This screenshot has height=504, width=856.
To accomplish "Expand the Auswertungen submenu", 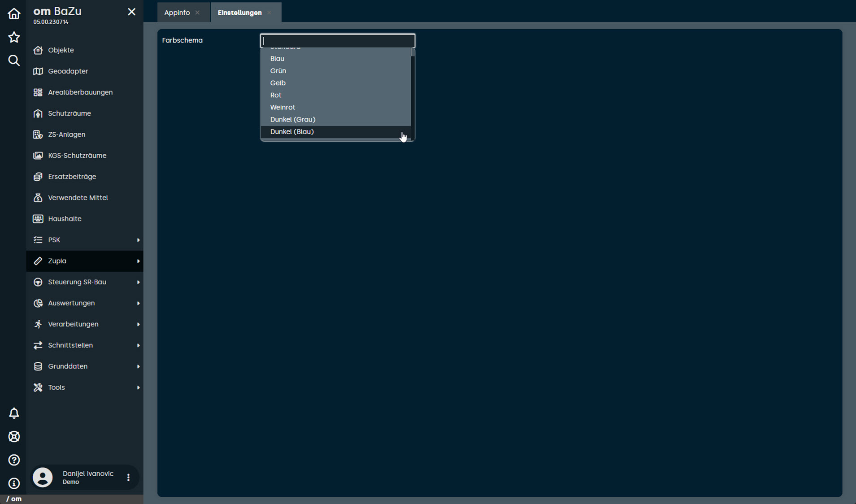I will (85, 303).
